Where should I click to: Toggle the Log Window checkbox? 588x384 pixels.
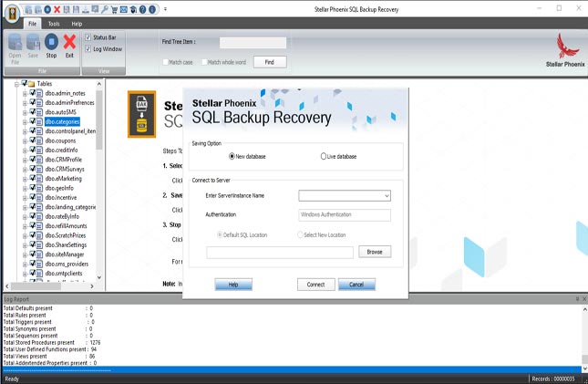coord(88,48)
